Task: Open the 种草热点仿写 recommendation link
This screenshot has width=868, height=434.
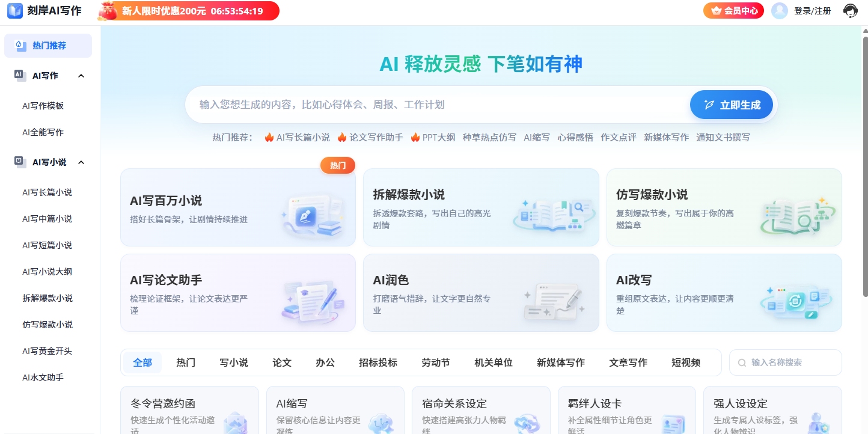Action: 489,137
